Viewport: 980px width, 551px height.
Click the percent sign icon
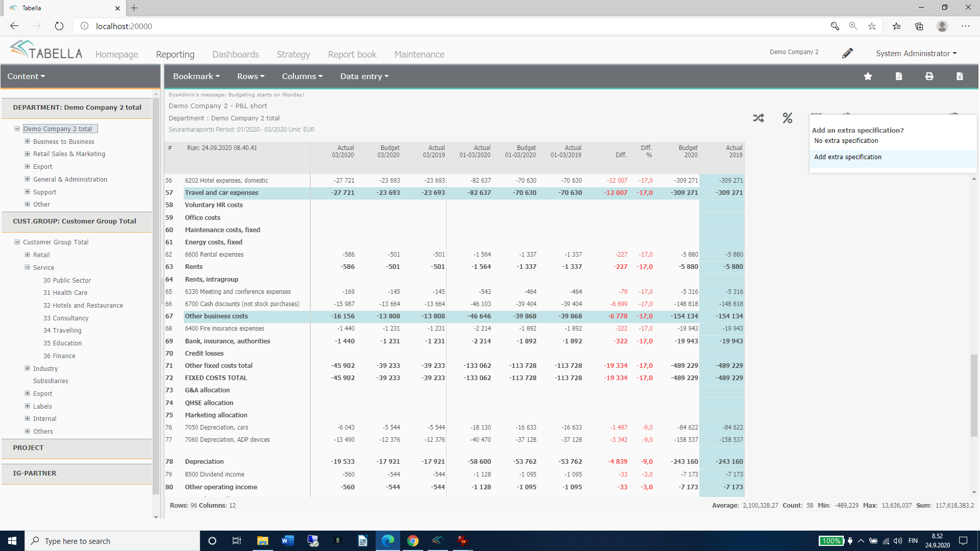788,118
